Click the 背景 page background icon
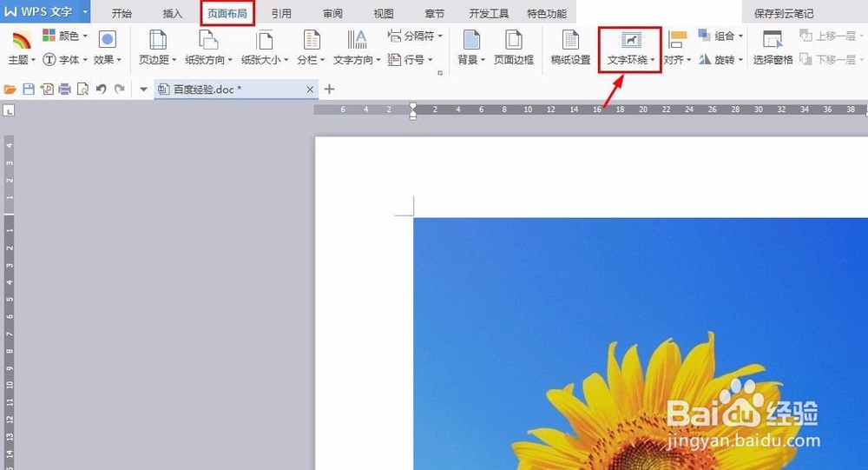 pos(471,39)
